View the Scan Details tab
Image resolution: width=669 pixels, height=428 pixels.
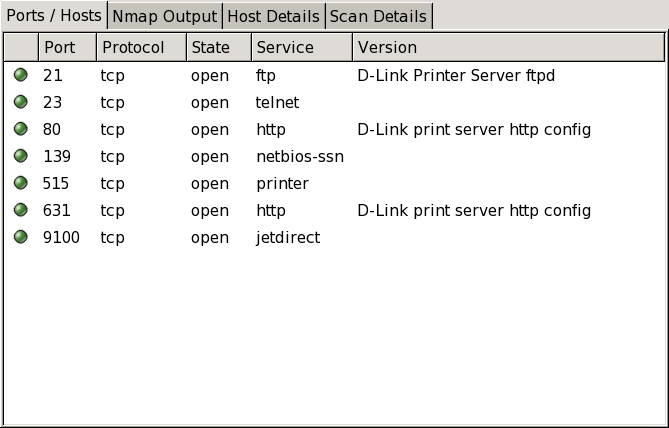tap(378, 16)
